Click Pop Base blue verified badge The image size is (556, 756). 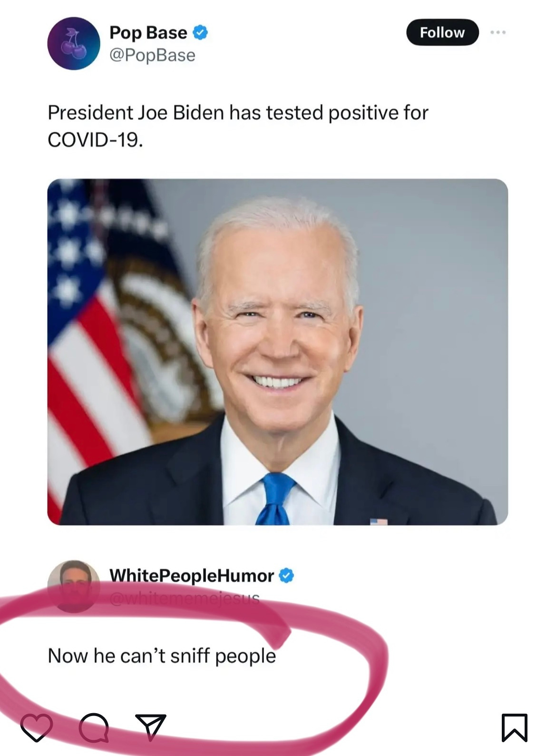coord(200,32)
